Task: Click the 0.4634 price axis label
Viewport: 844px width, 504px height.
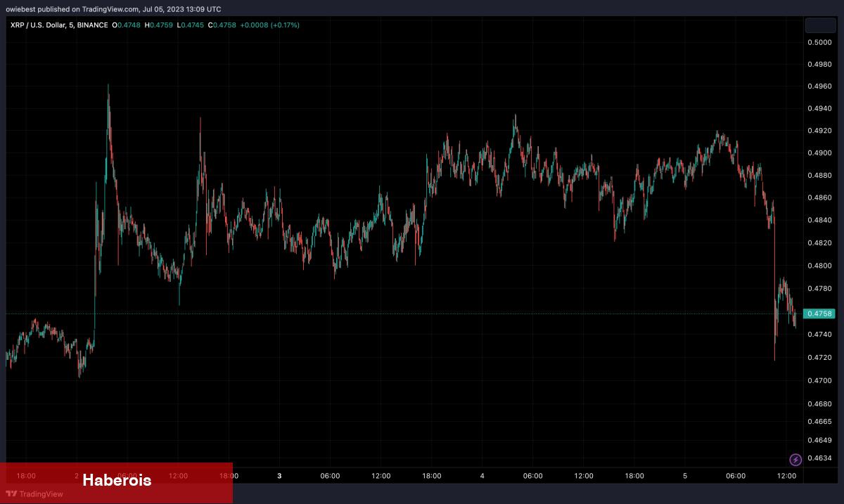Action: point(819,458)
